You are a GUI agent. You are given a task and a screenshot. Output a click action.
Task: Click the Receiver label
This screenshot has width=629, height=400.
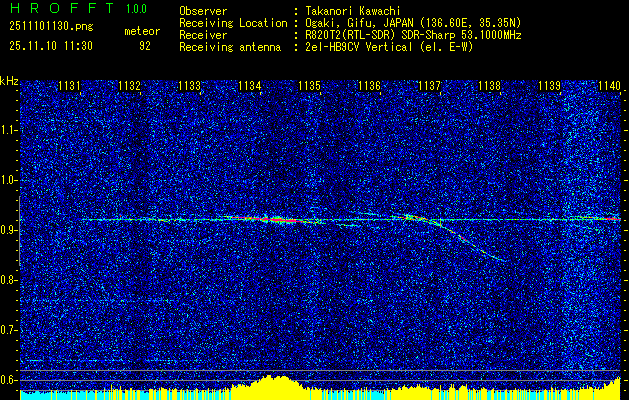coord(203,35)
